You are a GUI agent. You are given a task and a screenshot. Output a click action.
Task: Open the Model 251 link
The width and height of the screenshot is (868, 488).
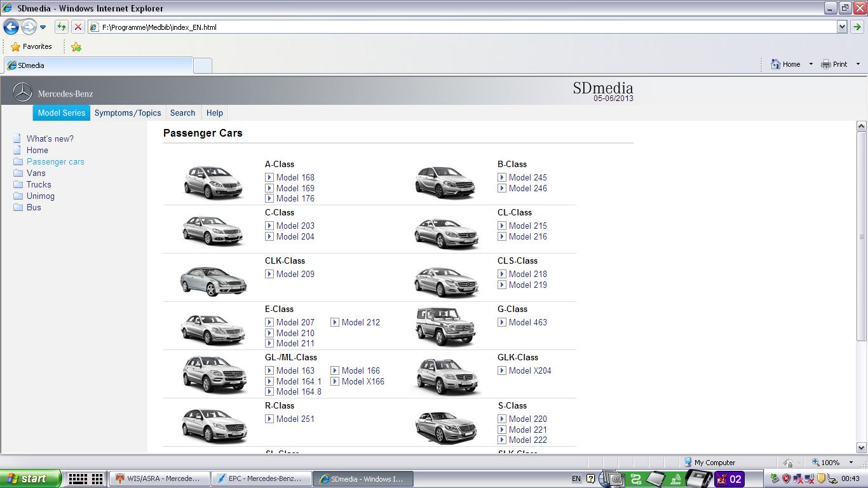pyautogui.click(x=295, y=419)
